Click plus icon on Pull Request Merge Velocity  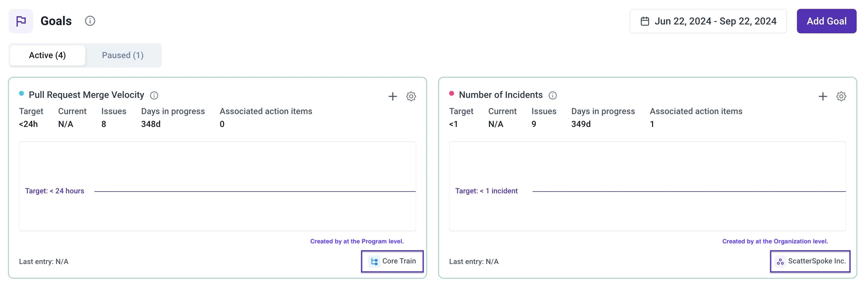392,97
